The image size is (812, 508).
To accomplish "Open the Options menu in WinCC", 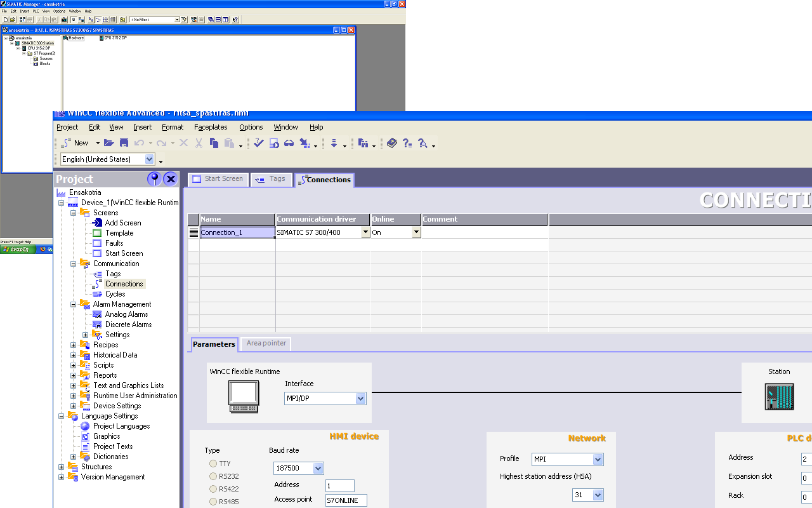I will (251, 127).
